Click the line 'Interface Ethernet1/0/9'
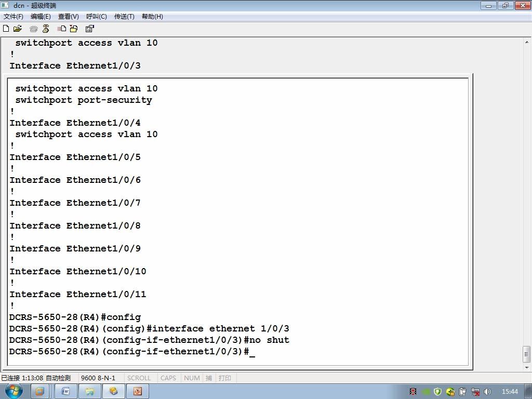Screen dimensions: 532x399 click(75, 248)
